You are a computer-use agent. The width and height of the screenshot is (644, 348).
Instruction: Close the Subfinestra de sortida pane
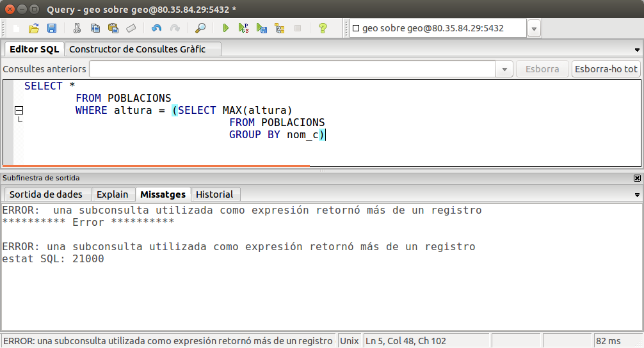click(637, 178)
